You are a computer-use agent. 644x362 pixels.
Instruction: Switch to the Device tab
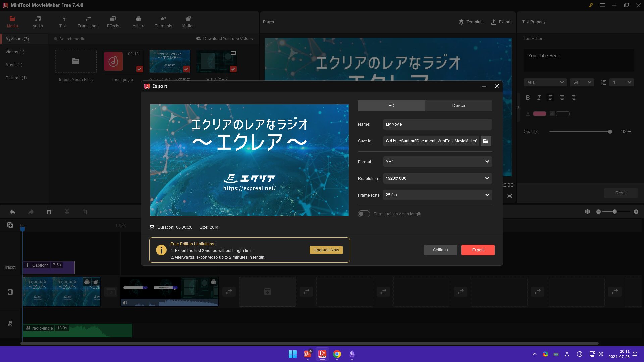click(x=458, y=105)
